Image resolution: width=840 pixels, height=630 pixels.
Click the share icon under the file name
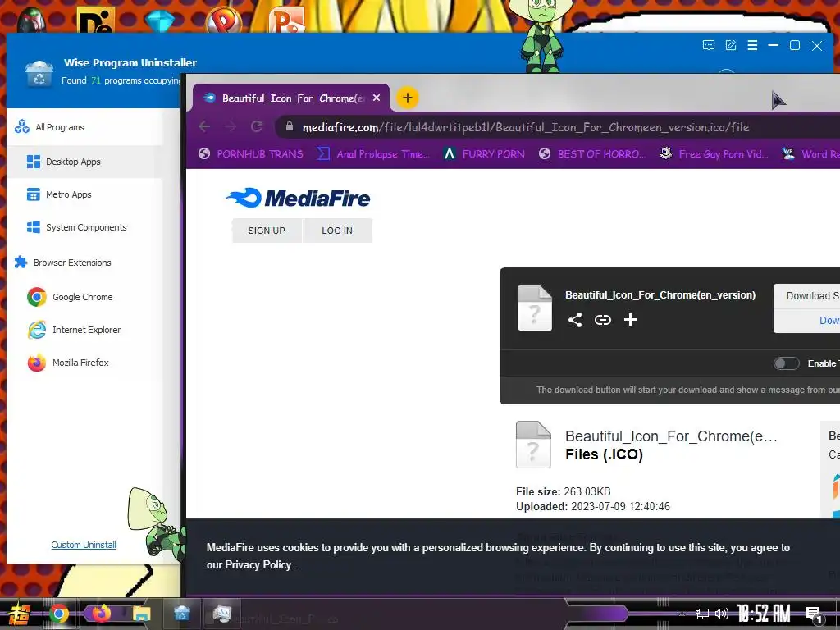point(575,320)
